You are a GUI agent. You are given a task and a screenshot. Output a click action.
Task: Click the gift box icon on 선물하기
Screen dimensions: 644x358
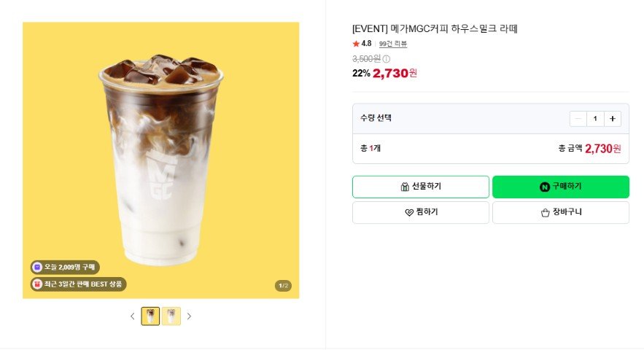[x=405, y=187]
